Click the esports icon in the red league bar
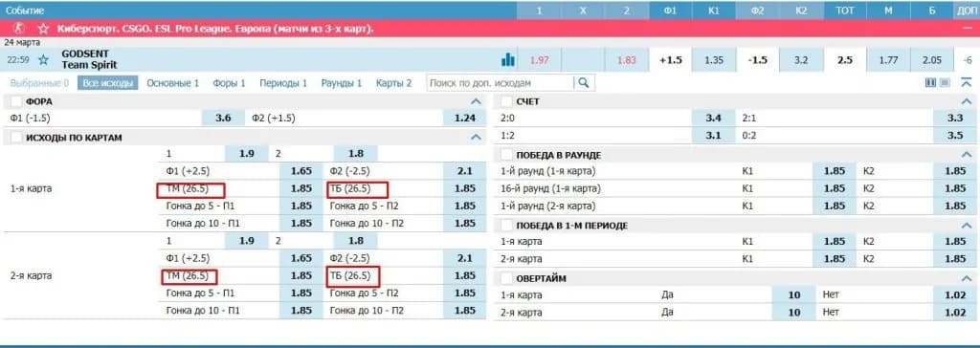This screenshot has height=348, width=980. (18, 28)
